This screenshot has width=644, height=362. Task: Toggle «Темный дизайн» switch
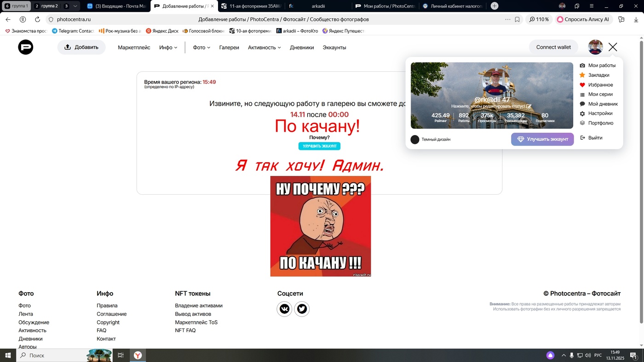414,139
